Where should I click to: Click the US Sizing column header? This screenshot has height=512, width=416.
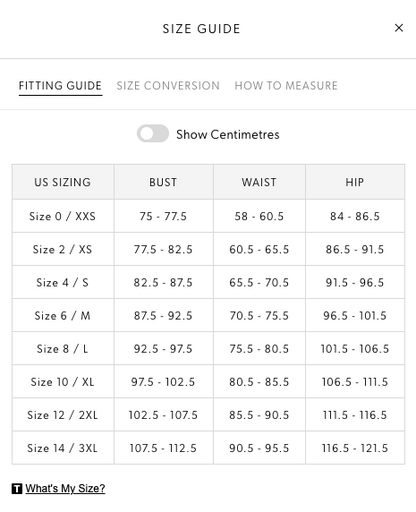click(63, 182)
